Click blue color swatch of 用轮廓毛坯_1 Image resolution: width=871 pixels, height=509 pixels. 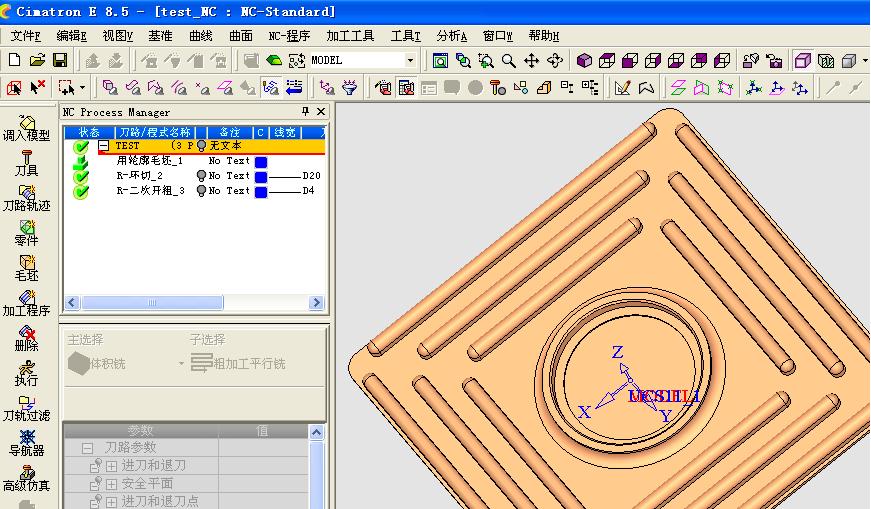point(261,162)
